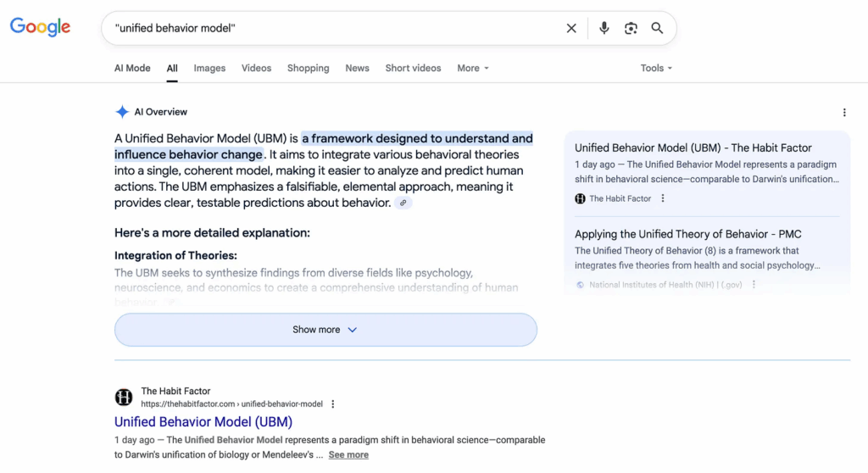Open AI Overview three-dot options menu
Screen dimensions: 868x473
(844, 113)
